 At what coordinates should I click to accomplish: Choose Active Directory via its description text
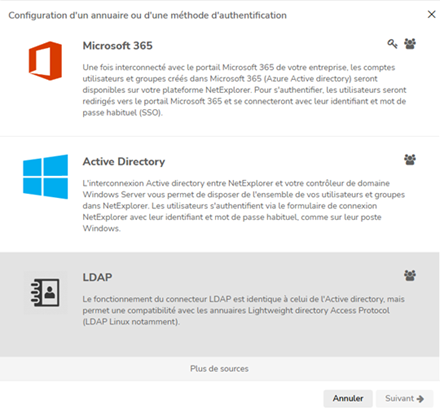(244, 206)
